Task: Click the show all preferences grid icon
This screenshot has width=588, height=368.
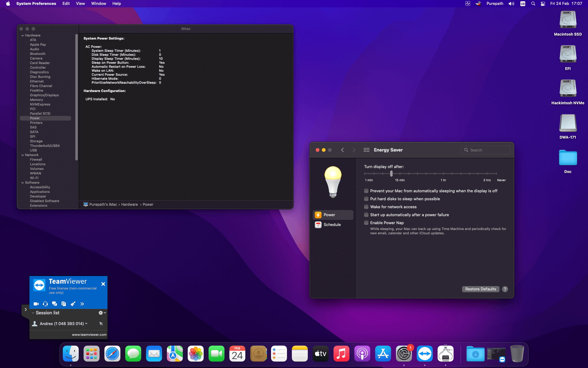Action: tap(366, 150)
